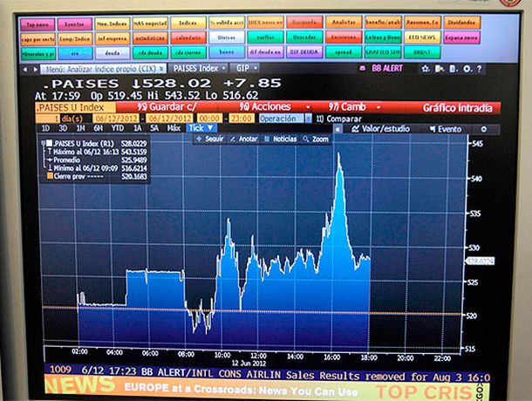Select the 1A range tab
The width and height of the screenshot is (532, 401).
pyautogui.click(x=137, y=128)
